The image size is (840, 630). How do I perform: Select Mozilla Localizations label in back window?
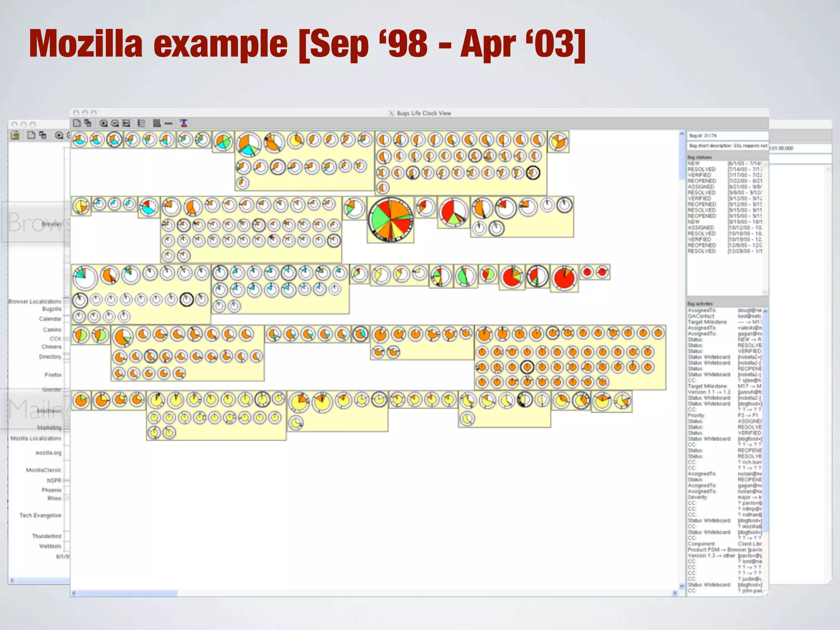click(36, 438)
